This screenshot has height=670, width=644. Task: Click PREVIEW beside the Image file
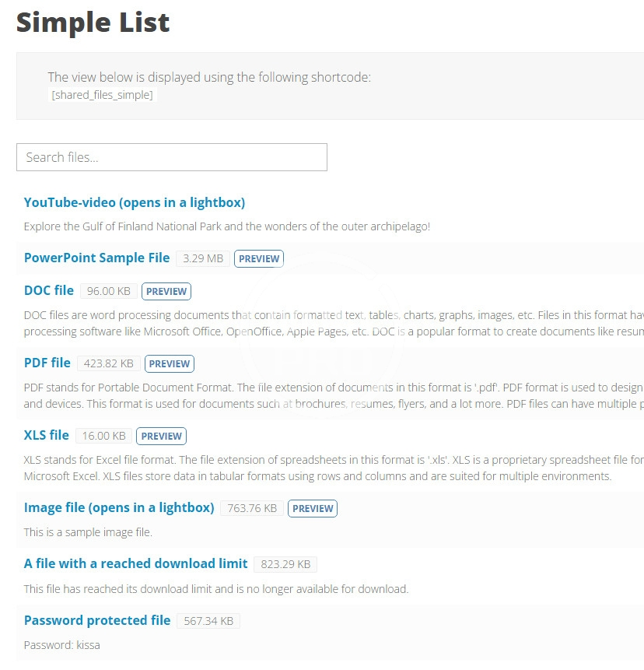click(313, 509)
